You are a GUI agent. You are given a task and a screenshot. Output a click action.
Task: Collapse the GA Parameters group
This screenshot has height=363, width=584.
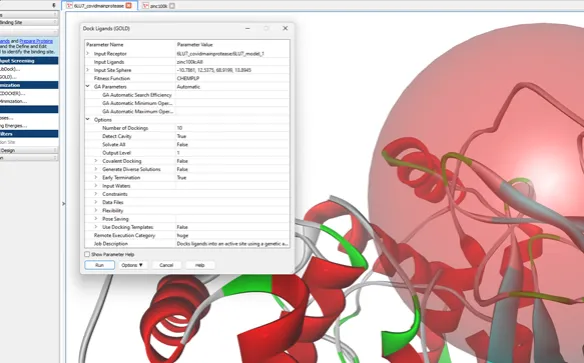(88, 86)
